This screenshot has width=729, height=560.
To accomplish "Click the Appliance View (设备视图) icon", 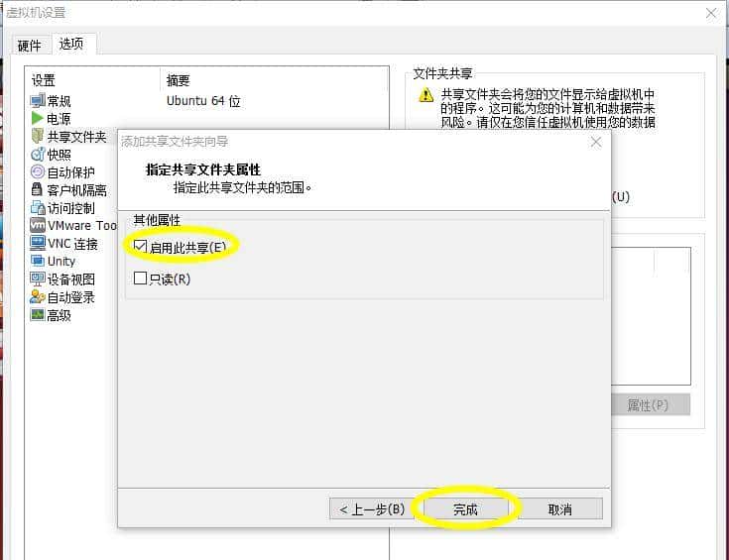I will pos(38,279).
